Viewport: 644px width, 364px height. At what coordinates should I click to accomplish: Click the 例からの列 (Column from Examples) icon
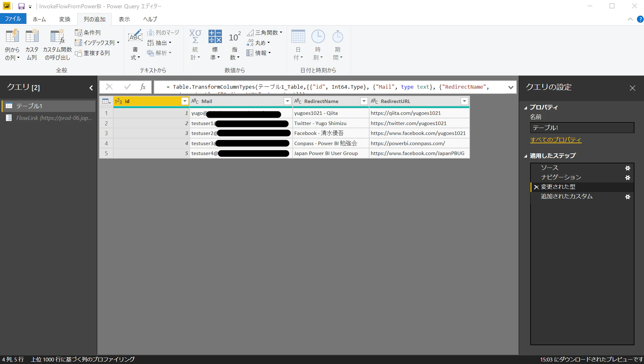[12, 36]
